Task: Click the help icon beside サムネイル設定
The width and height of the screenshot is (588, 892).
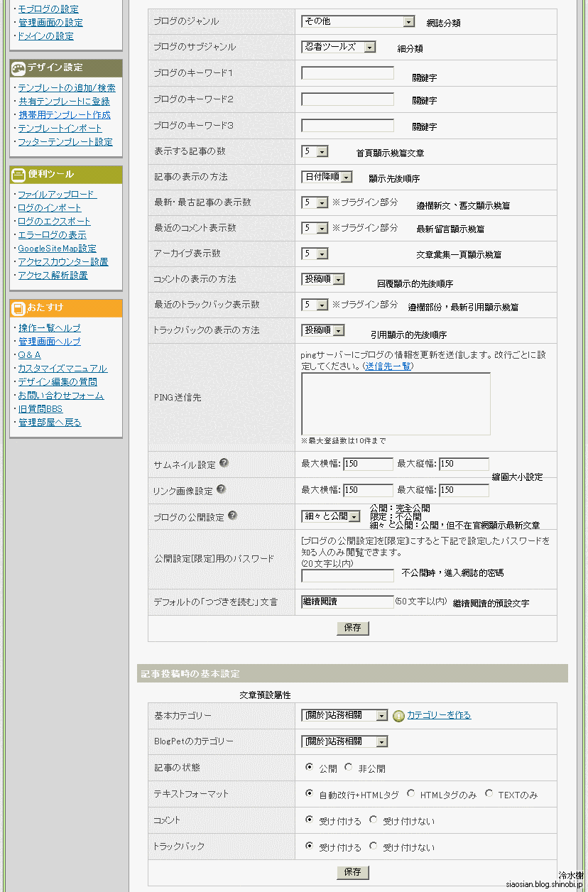Action: [x=224, y=463]
